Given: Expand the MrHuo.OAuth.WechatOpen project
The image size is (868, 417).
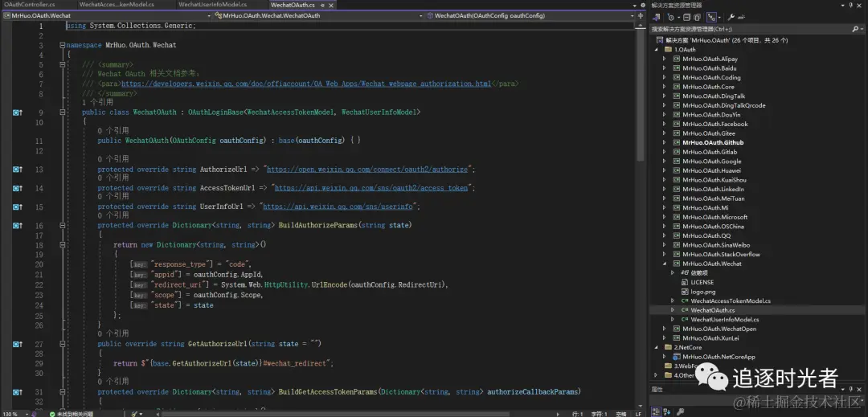Looking at the screenshot, I should point(665,329).
